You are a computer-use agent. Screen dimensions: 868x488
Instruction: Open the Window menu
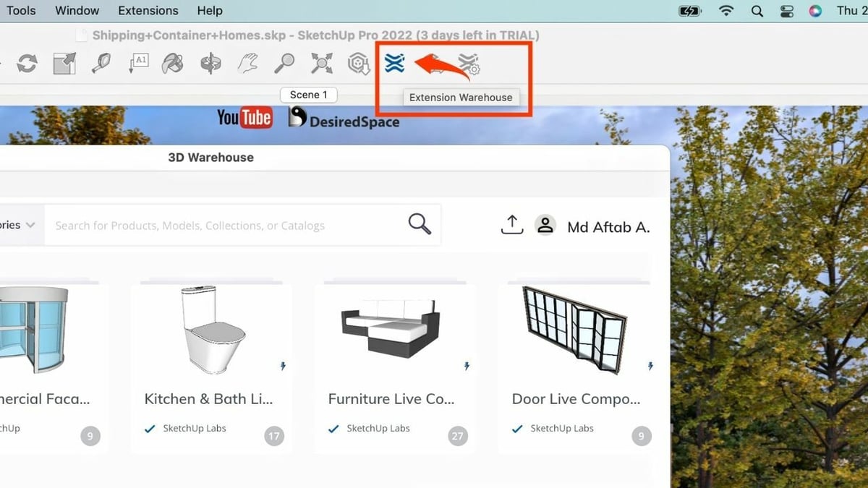77,11
